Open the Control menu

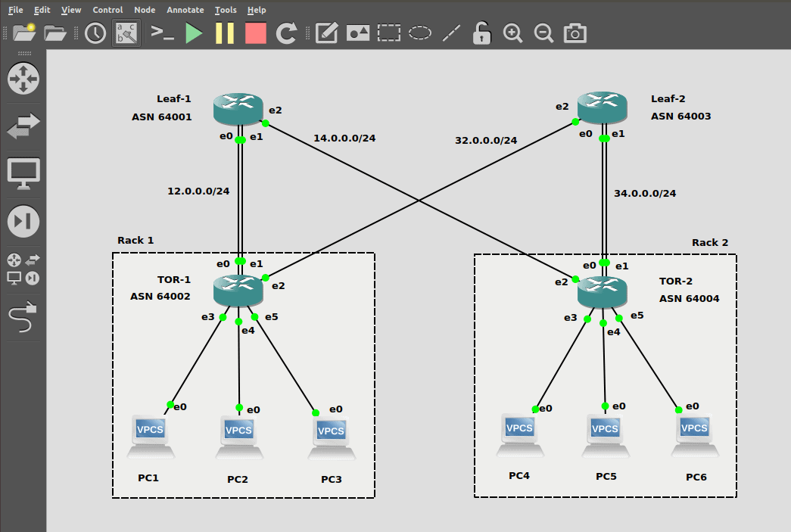[x=107, y=10]
